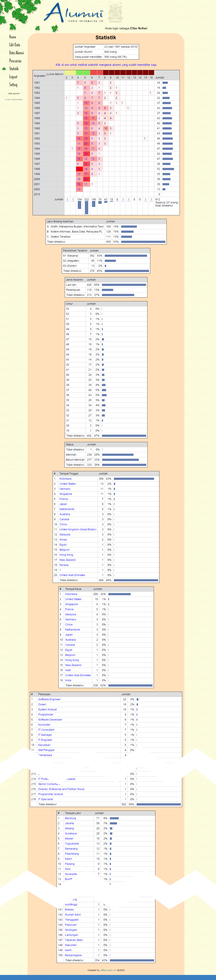Select Bandung in the Tempat Lahir table

click(70, 818)
